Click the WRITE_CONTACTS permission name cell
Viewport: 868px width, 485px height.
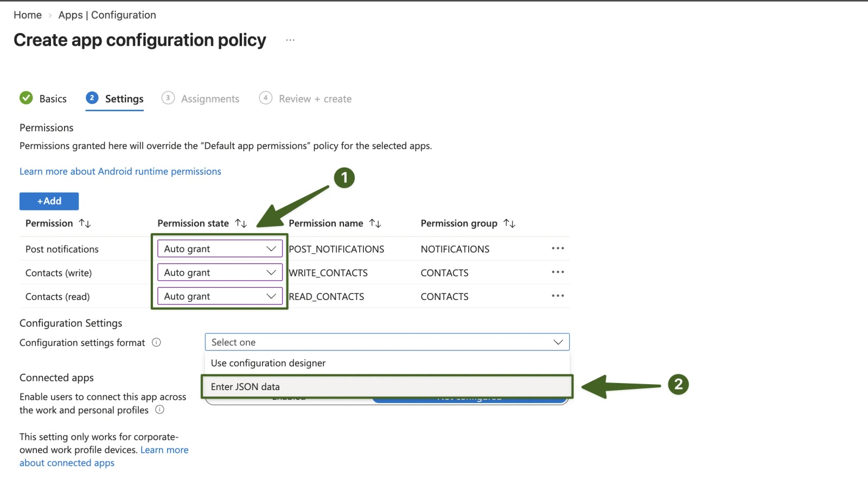pos(328,273)
